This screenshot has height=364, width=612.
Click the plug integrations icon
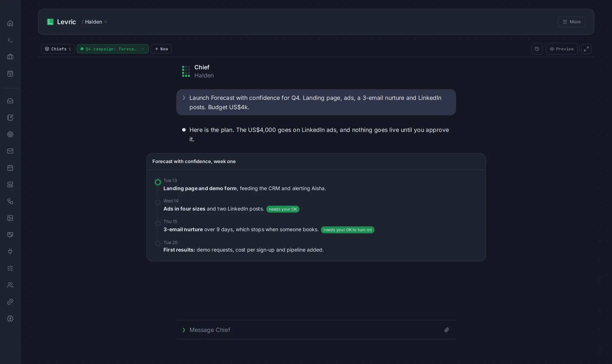[x=10, y=251]
